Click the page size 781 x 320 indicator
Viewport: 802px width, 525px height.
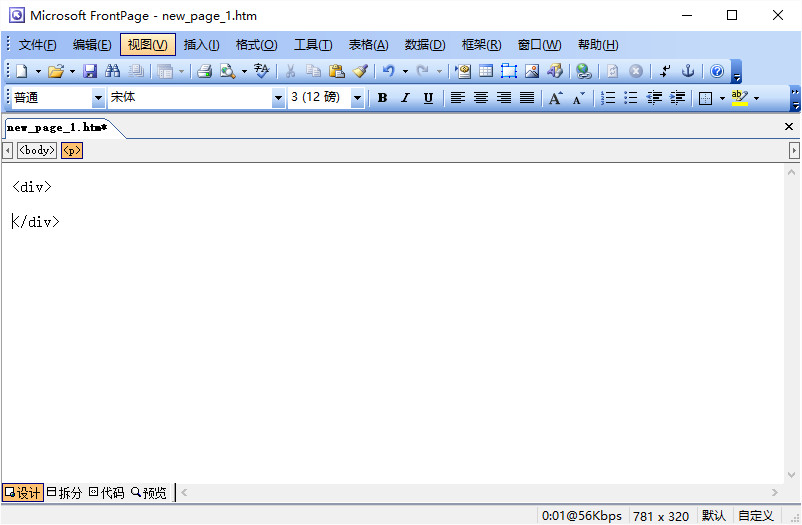click(x=661, y=516)
